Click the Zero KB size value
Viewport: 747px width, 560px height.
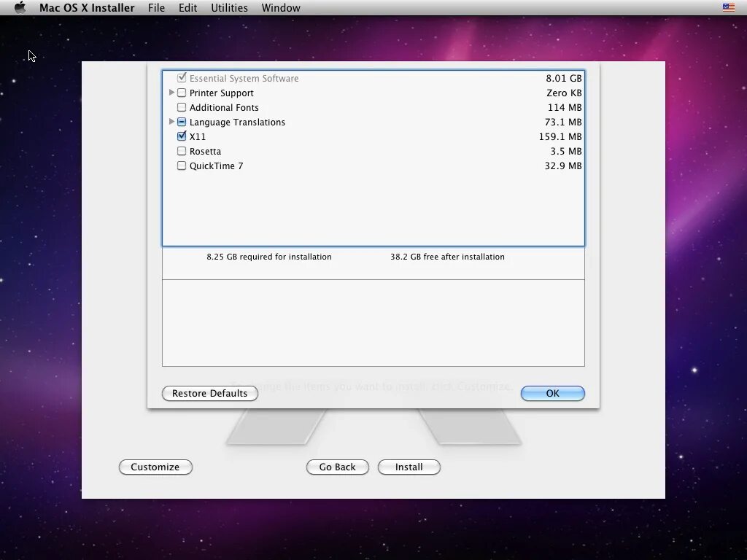[564, 93]
